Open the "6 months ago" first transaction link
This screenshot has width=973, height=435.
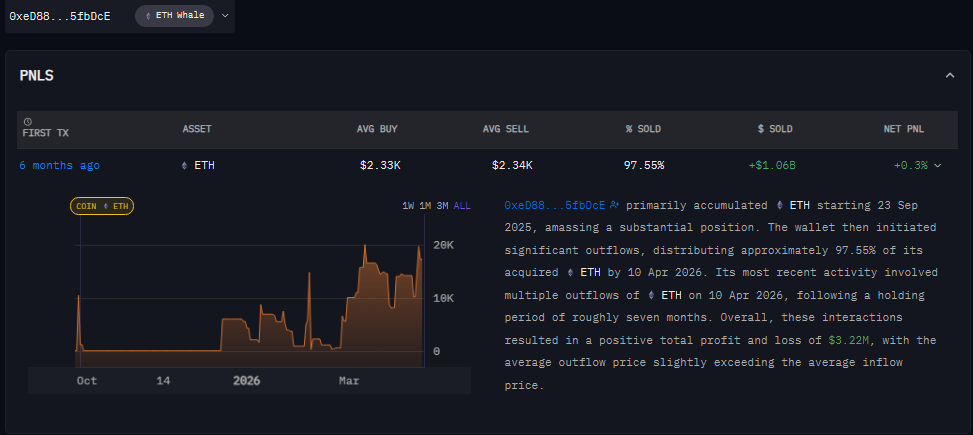[x=59, y=165]
